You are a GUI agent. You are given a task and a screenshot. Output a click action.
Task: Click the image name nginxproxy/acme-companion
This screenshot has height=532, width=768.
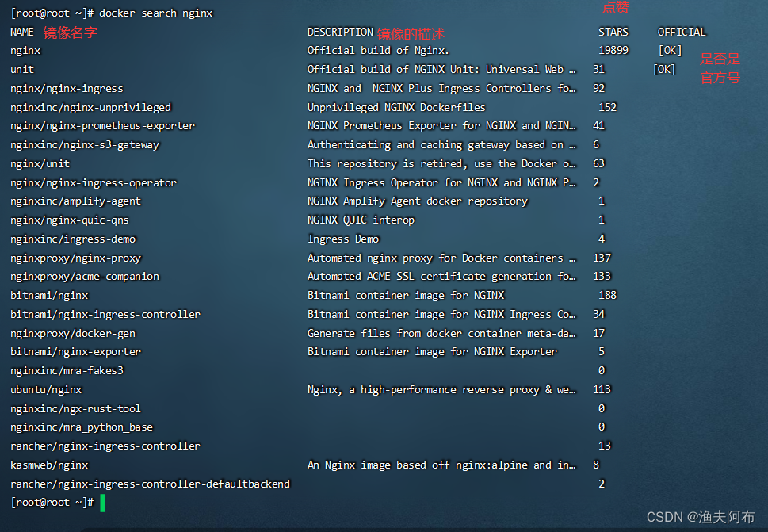click(85, 277)
